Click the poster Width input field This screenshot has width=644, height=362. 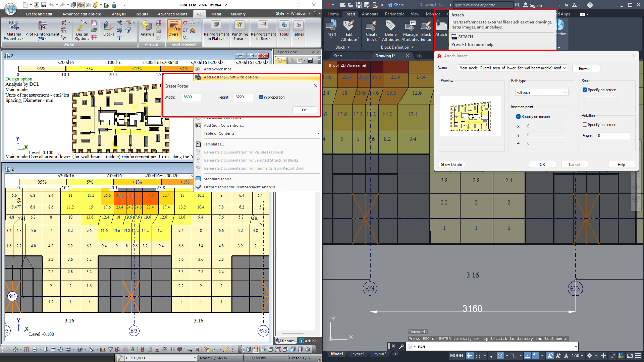point(192,97)
